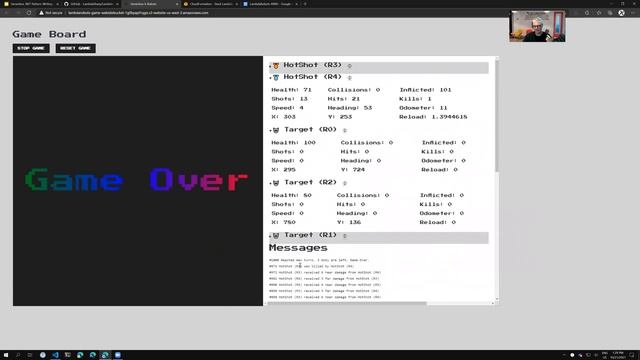Open the Zoom app from taskbar

coord(118,355)
